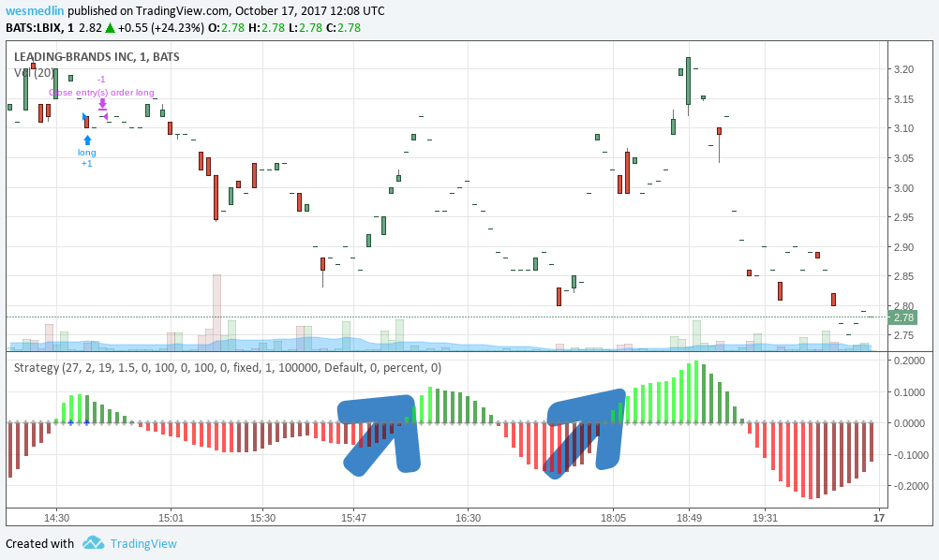The width and height of the screenshot is (939, 560).
Task: Click the 0.2000 indicator axis label
Action: 909,361
